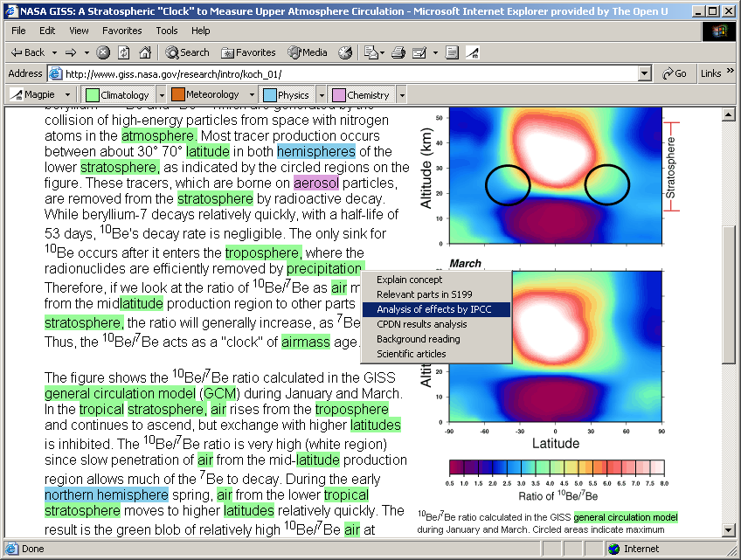
Task: Click the Media toolbar button
Action: coord(308,52)
